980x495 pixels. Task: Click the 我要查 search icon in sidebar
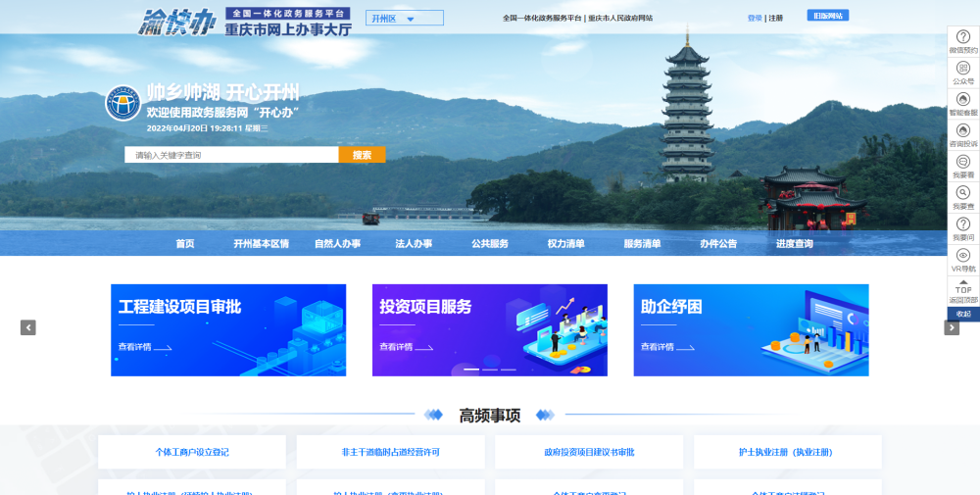[962, 197]
